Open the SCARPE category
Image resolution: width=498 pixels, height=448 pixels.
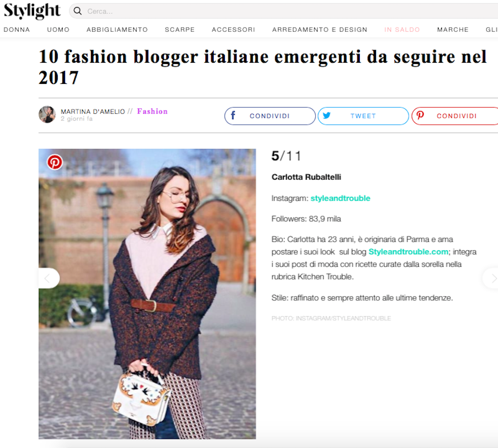[x=180, y=29]
